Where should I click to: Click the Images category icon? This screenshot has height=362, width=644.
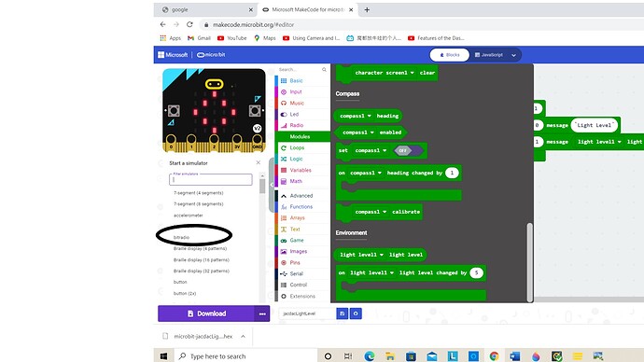(284, 252)
